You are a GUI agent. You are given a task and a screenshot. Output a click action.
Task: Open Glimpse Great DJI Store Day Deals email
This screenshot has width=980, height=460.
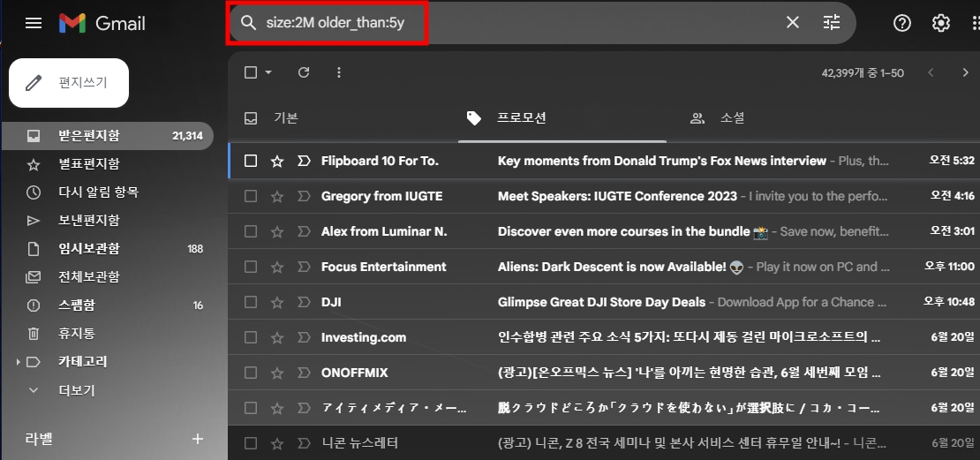point(601,302)
